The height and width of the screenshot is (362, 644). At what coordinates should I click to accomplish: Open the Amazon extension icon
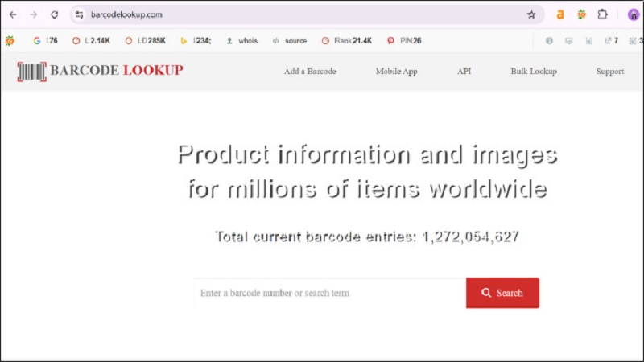[560, 14]
